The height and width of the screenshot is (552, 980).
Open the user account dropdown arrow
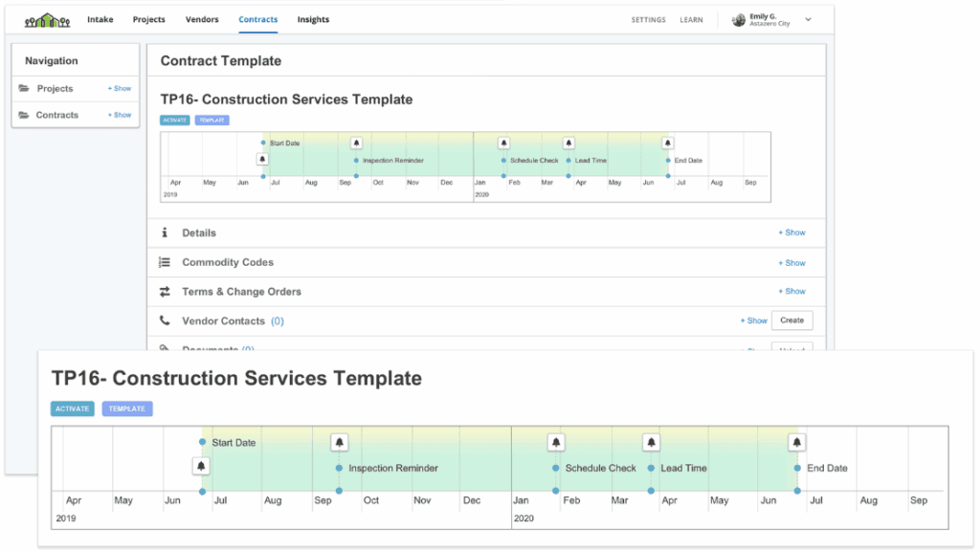click(808, 20)
